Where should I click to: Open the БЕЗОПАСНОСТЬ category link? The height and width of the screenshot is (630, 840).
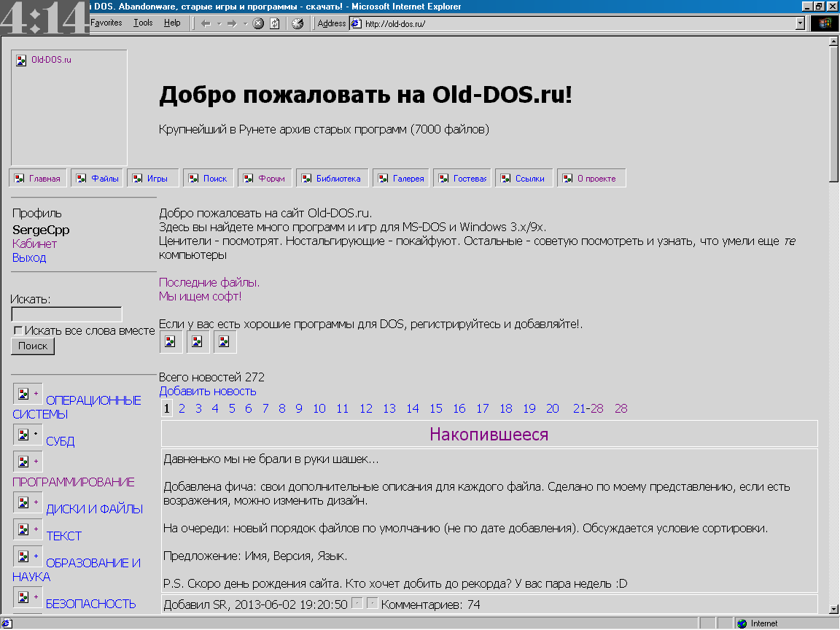click(91, 604)
